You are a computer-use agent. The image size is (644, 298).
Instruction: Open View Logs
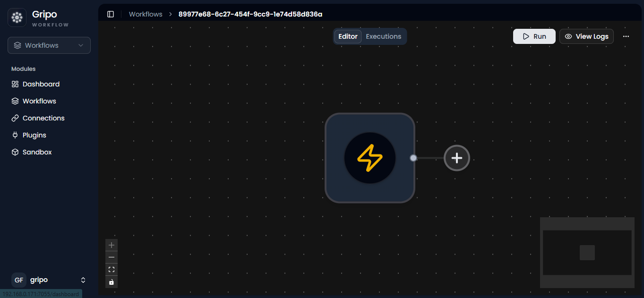pyautogui.click(x=586, y=36)
